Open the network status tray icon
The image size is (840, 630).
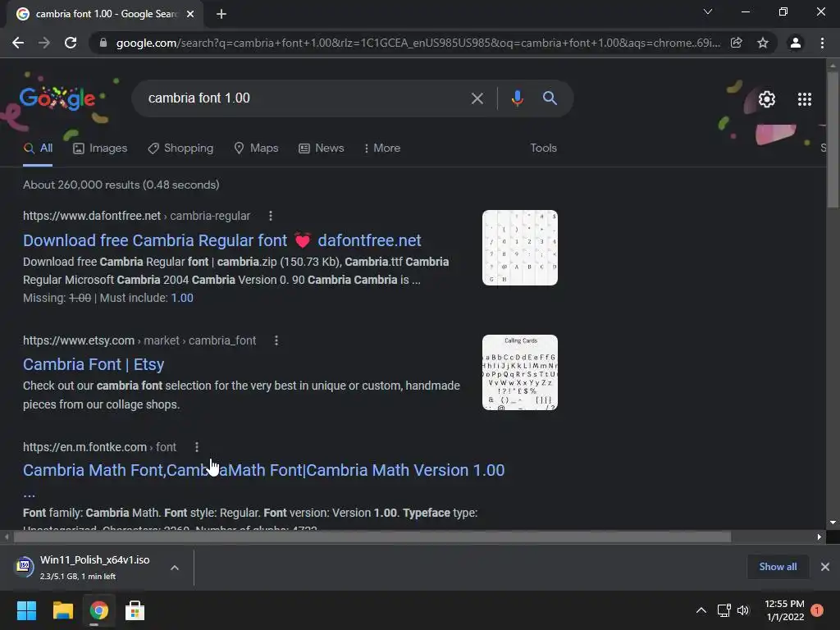pos(724,610)
